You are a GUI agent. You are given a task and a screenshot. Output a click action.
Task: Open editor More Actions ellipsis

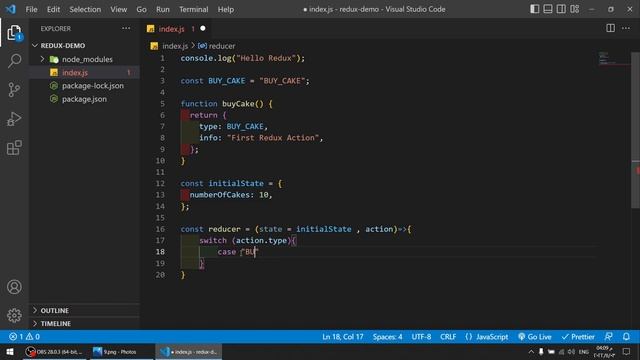click(x=626, y=28)
